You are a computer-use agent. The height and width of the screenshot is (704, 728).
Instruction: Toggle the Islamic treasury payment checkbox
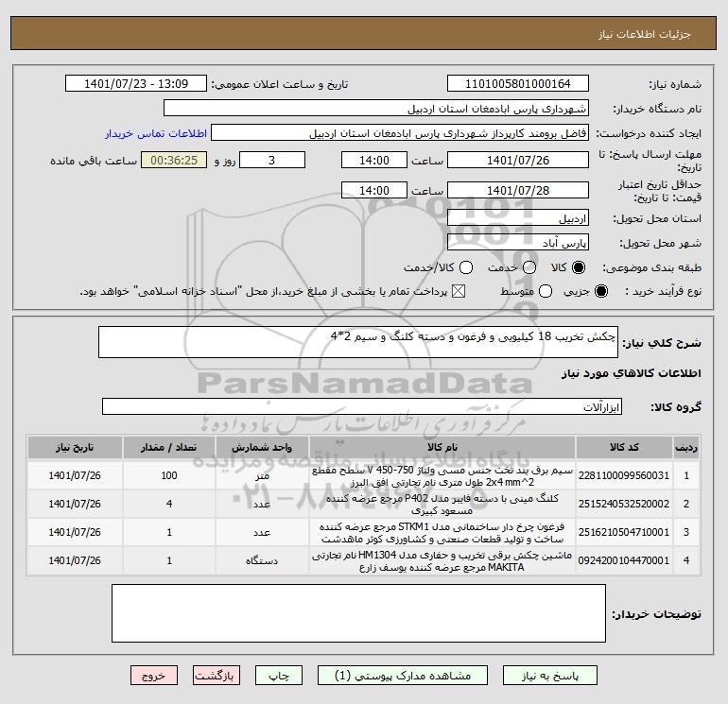tap(459, 291)
